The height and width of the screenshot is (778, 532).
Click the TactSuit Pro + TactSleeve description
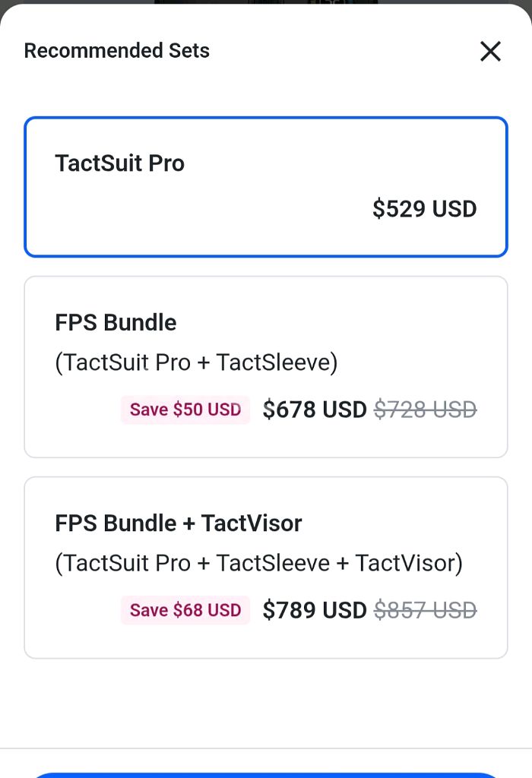pos(196,362)
